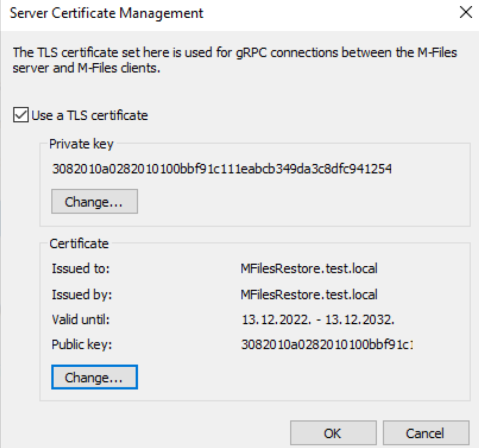Click the Change button under Private key

[x=94, y=201]
